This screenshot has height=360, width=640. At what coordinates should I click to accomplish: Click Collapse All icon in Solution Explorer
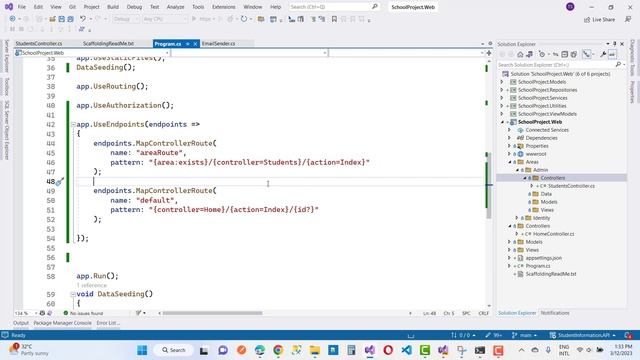[x=564, y=54]
